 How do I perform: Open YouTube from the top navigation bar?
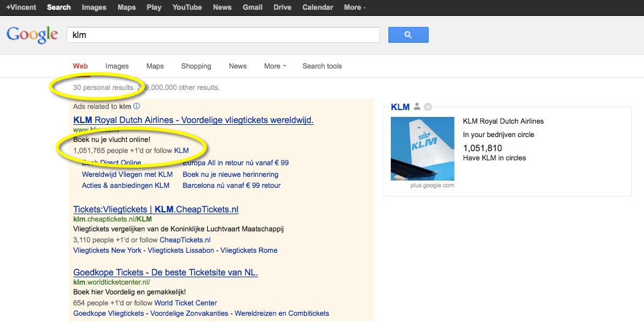187,7
